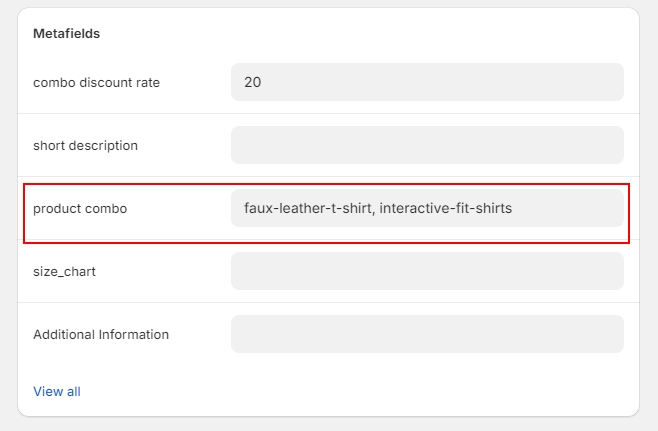658x431 pixels.
Task: Click the "combo discount rate" label
Action: (96, 82)
